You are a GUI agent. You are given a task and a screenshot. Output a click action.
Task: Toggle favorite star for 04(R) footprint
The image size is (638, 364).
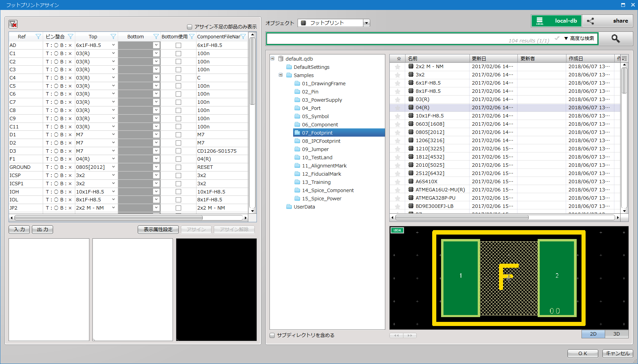pyautogui.click(x=398, y=108)
